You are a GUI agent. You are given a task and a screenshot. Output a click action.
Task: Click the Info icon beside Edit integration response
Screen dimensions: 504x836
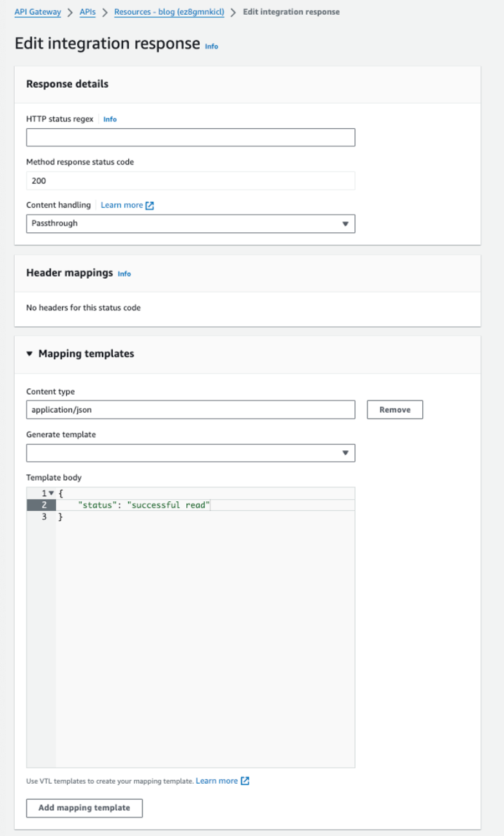pos(211,46)
